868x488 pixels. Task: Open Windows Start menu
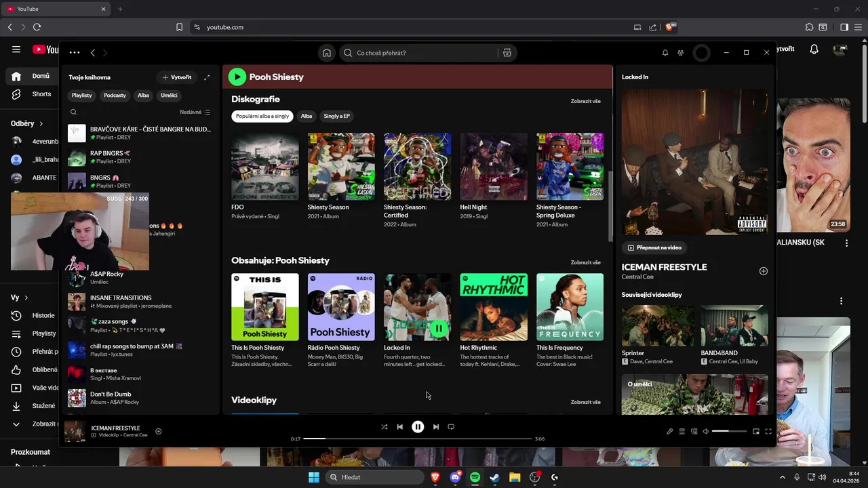[x=314, y=477]
